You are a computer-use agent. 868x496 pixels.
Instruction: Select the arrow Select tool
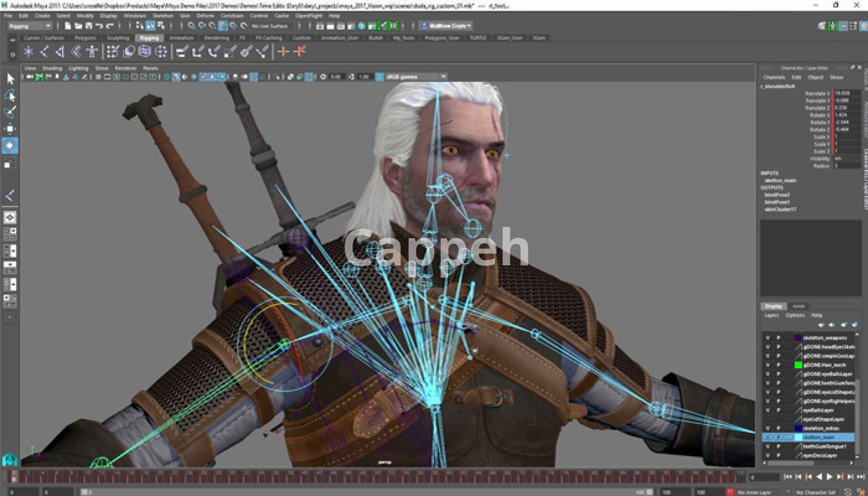click(x=10, y=79)
